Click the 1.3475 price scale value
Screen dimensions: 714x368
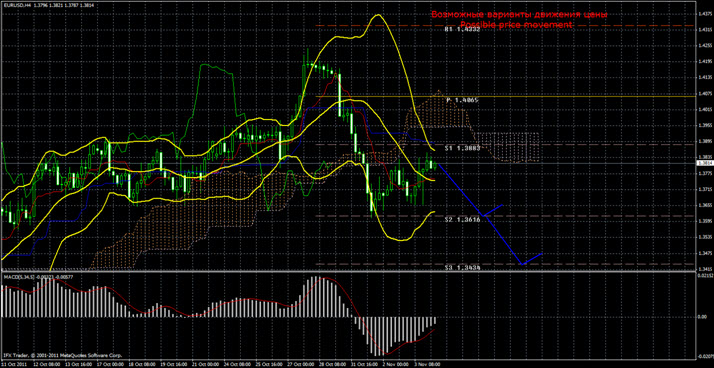point(705,253)
